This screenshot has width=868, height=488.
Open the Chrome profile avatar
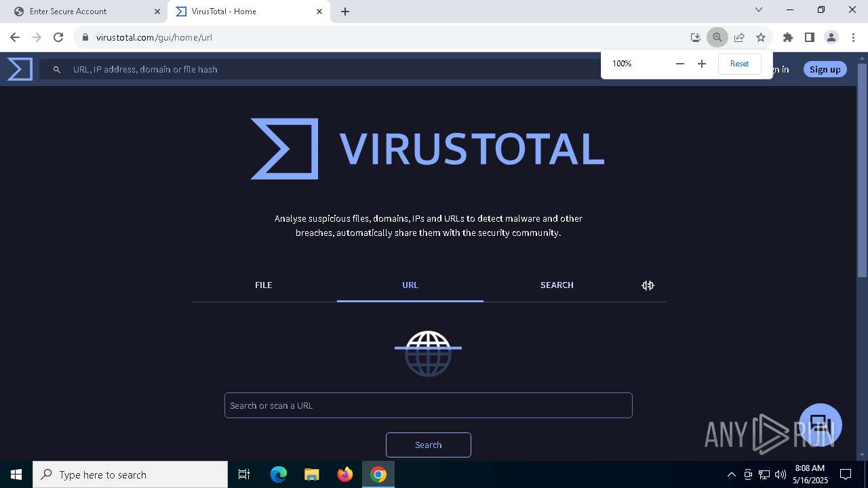[831, 37]
